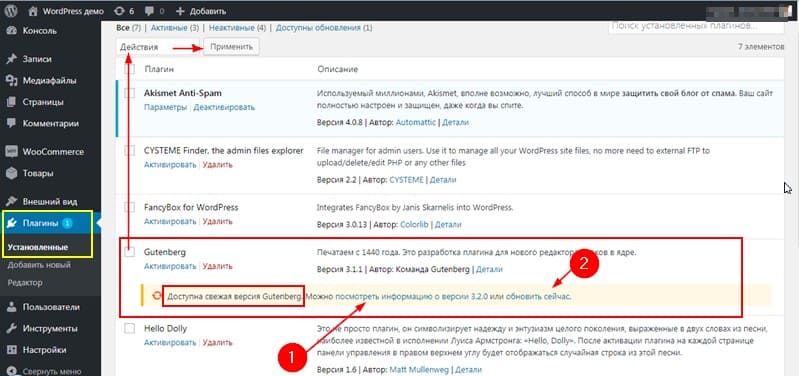Open the Действия bulk actions dropdown
The image size is (799, 376).
[x=158, y=47]
